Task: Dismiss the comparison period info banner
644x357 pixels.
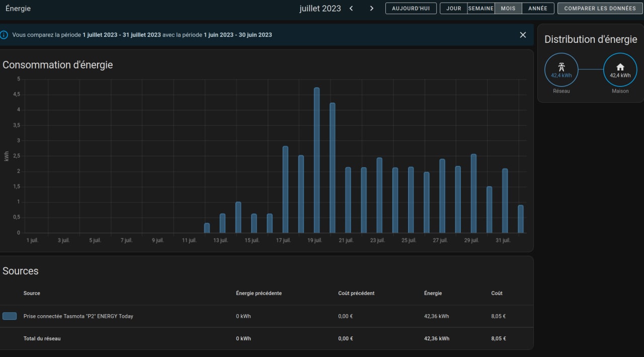Action: [x=523, y=35]
